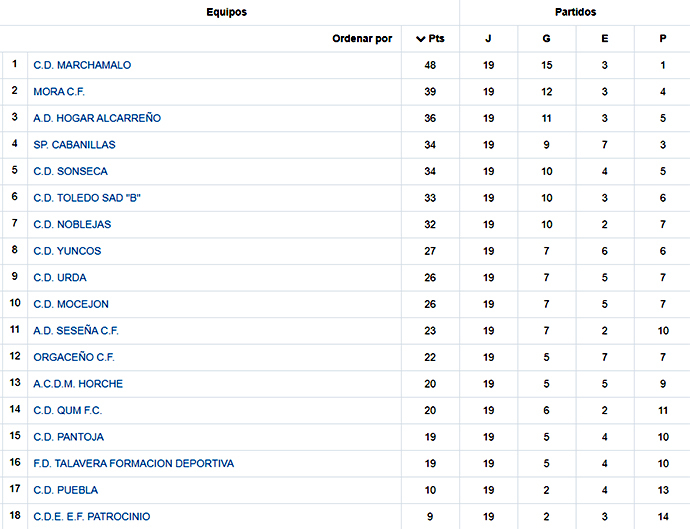Open C.D. YUNCOS team page
Screen dimensions: 690x529
point(67,251)
